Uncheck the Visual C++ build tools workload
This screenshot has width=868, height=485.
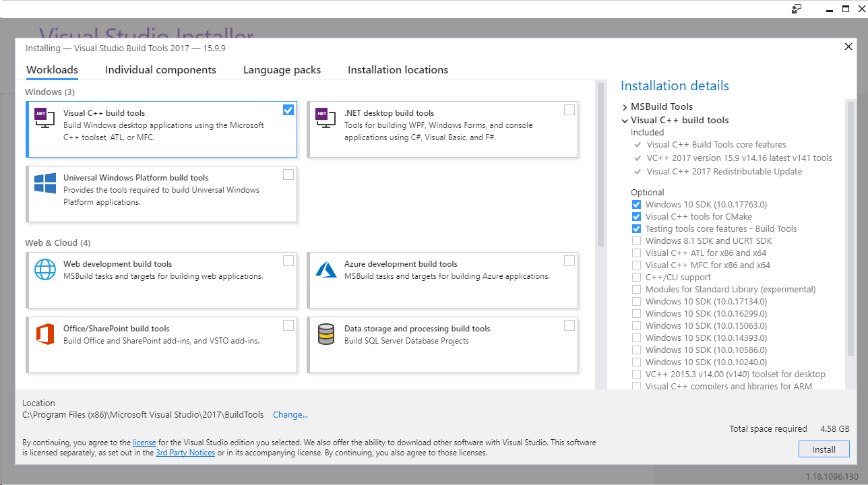coord(288,110)
